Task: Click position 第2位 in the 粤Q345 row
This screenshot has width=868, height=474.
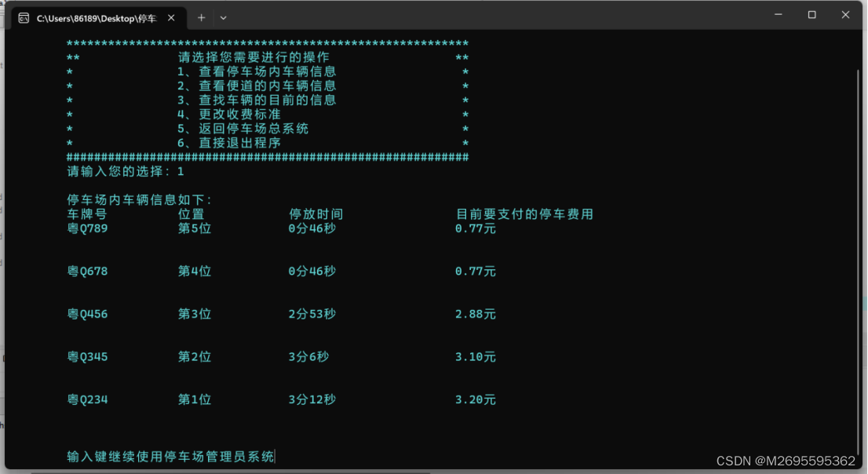Action: point(195,356)
